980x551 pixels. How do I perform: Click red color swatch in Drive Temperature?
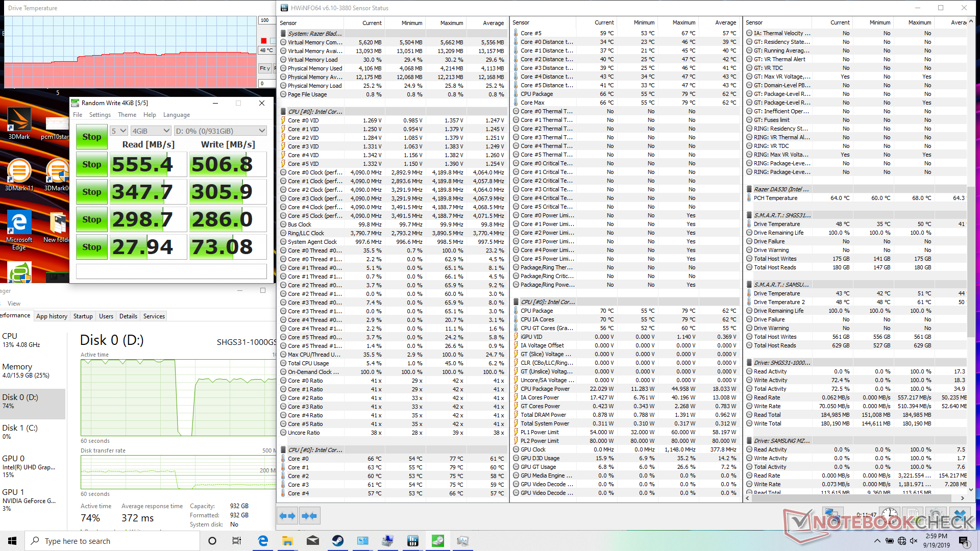[263, 41]
